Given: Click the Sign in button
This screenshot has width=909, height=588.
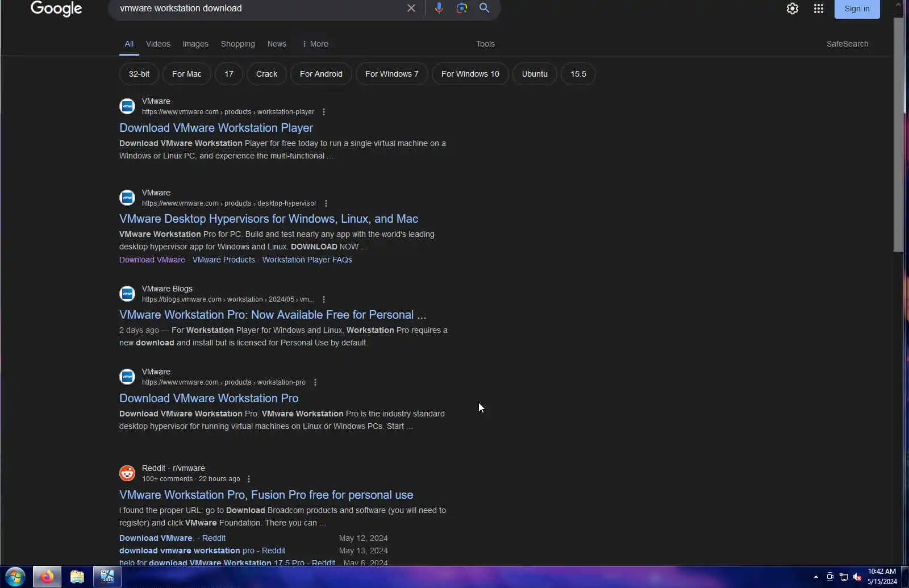Looking at the screenshot, I should (857, 9).
